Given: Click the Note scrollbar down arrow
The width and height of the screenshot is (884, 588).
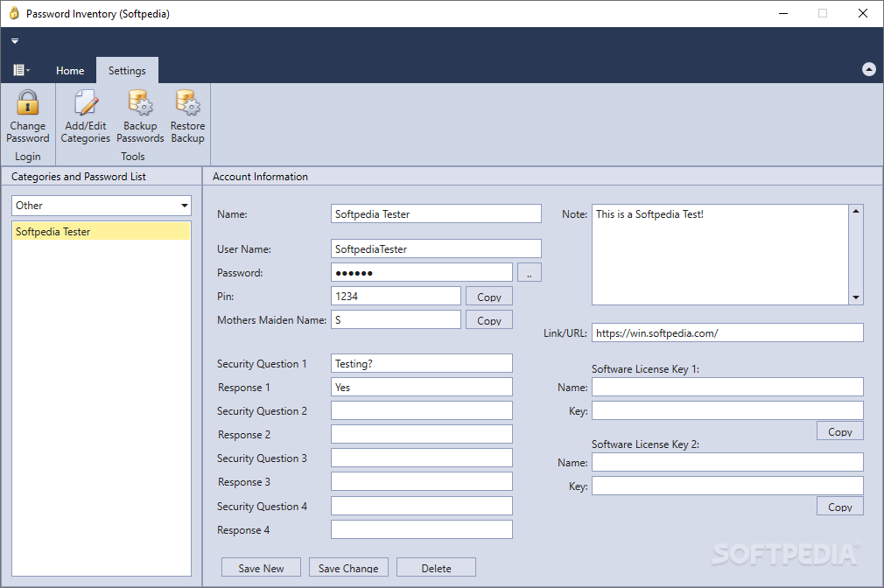Looking at the screenshot, I should tap(856, 297).
